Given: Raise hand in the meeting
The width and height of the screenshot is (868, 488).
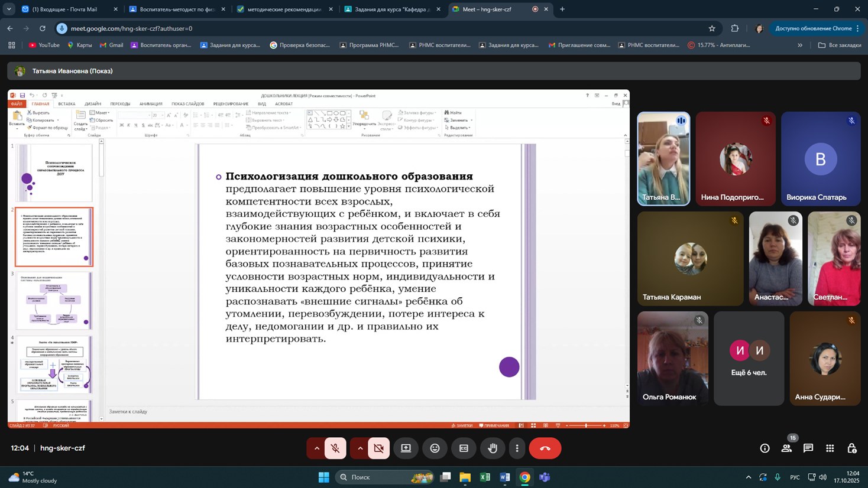Looking at the screenshot, I should (x=492, y=448).
